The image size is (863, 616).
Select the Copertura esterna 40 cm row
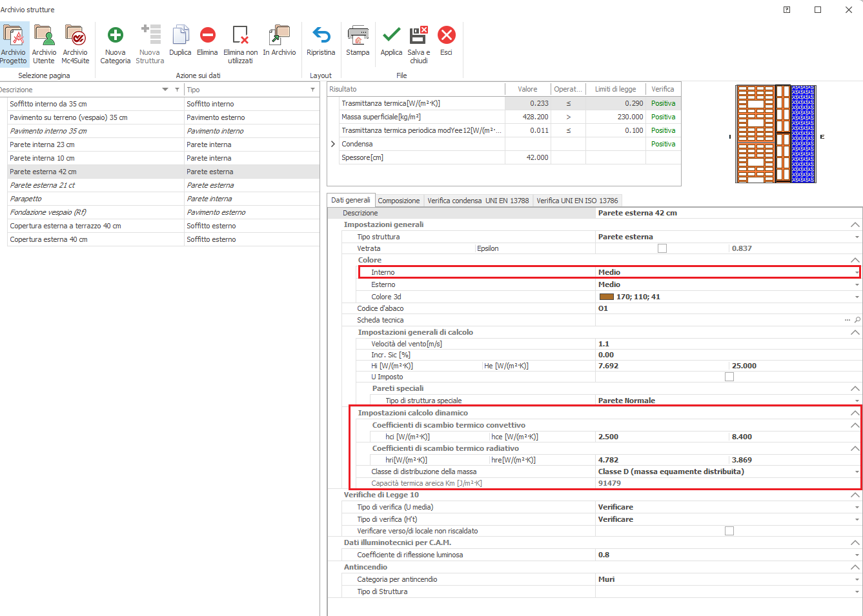click(x=48, y=239)
